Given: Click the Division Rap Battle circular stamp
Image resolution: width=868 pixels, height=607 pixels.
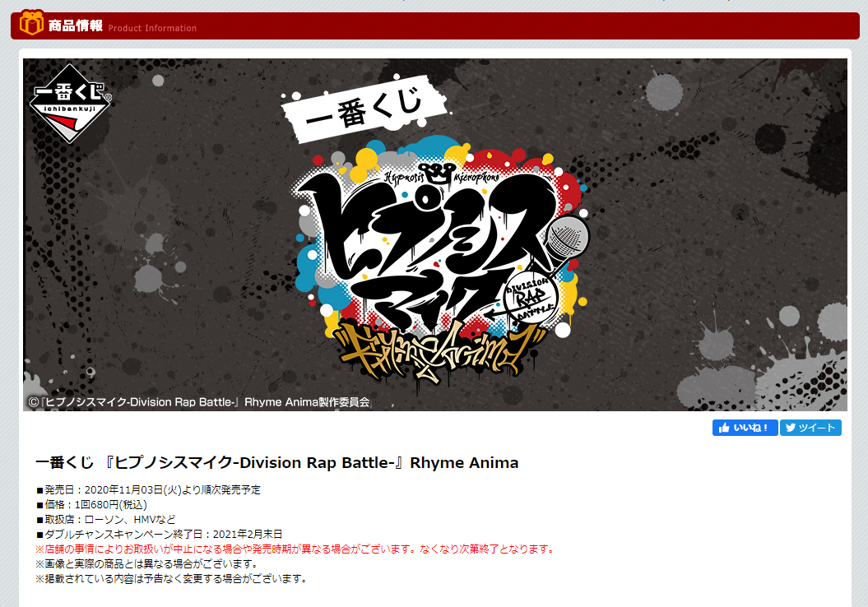Looking at the screenshot, I should [529, 298].
